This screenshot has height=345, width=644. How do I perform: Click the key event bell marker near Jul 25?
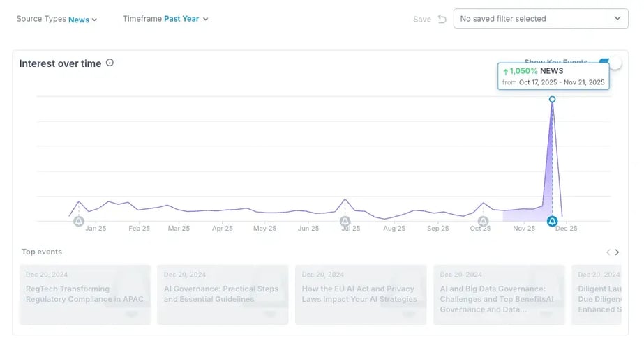(x=345, y=222)
